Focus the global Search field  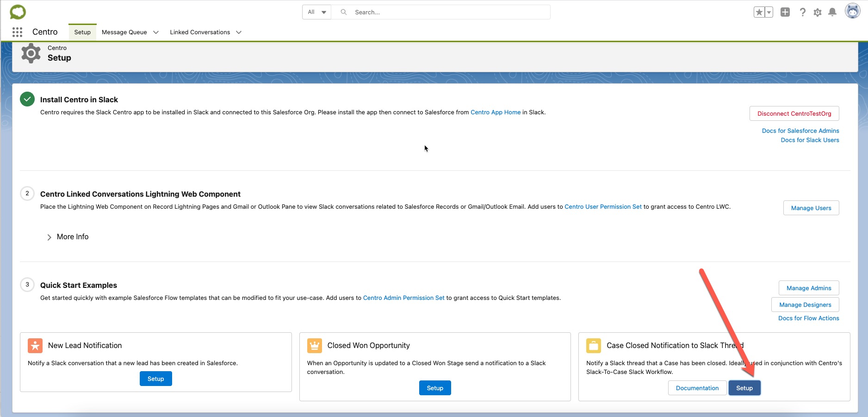440,12
